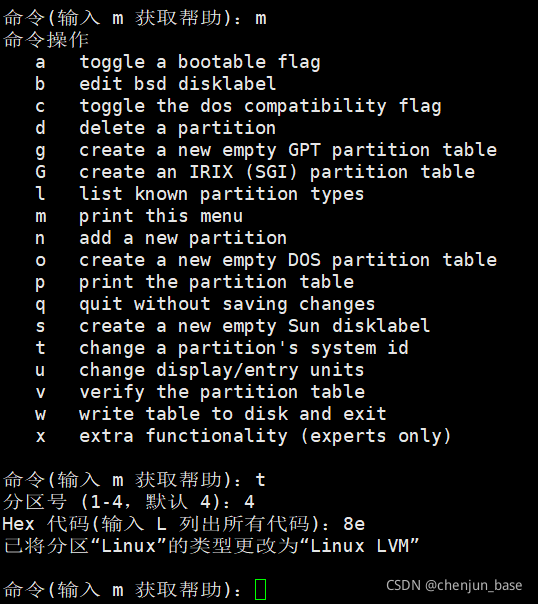Click the 'create a new empty GPT partition table' line
Viewport: 538px width, 604px height.
pyautogui.click(x=288, y=150)
